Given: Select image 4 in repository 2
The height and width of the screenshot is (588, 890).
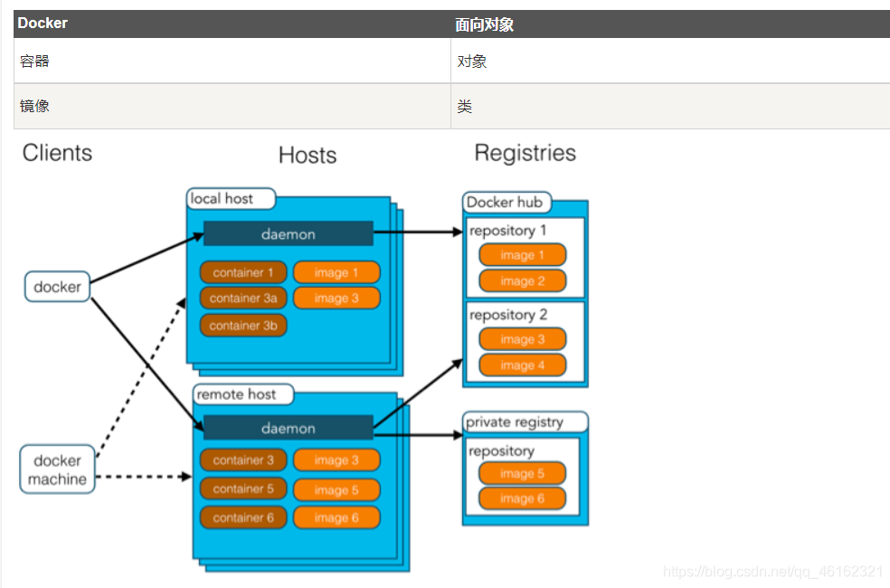Looking at the screenshot, I should pyautogui.click(x=523, y=365).
